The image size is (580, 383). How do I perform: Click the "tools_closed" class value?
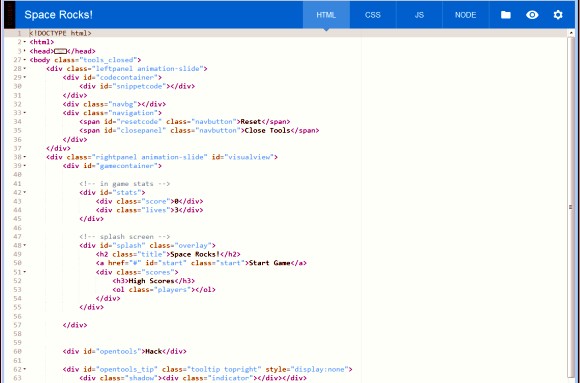pyautogui.click(x=110, y=60)
